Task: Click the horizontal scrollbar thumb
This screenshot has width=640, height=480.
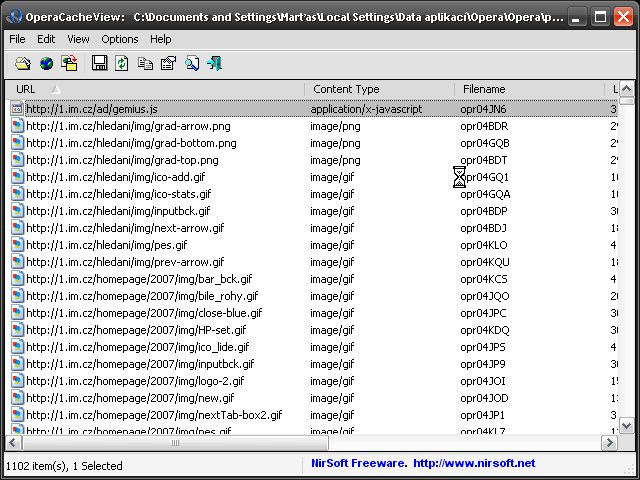Action: pos(175,443)
